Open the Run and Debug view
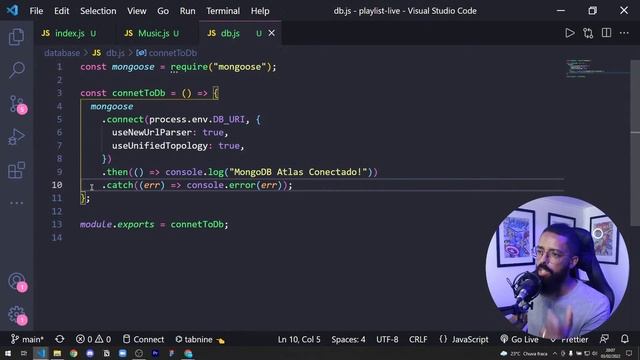This screenshot has width=640, height=360. coord(16,137)
